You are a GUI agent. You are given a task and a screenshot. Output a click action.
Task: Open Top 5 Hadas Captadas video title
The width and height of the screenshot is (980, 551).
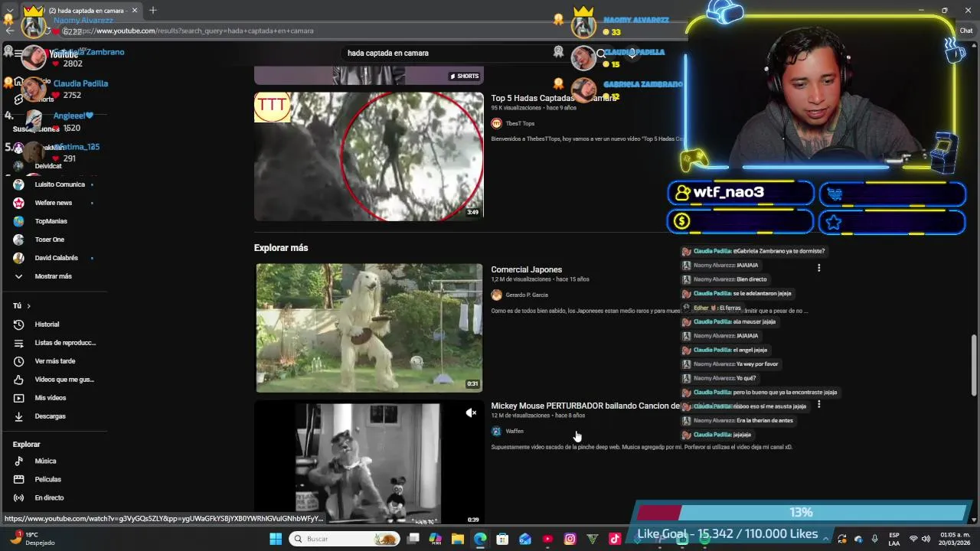pos(553,98)
